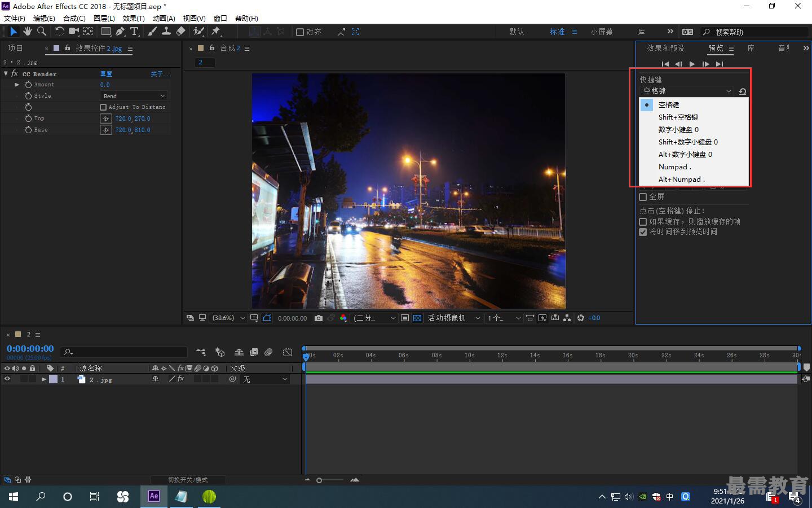
Task: Switch to the 小屏幕 workspace
Action: click(x=602, y=32)
